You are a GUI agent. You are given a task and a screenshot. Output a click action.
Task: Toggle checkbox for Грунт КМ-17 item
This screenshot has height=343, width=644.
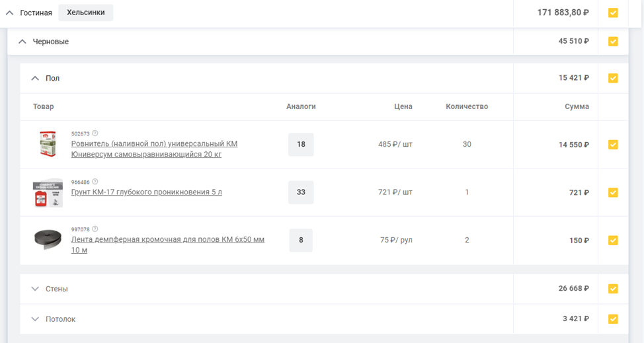click(613, 192)
